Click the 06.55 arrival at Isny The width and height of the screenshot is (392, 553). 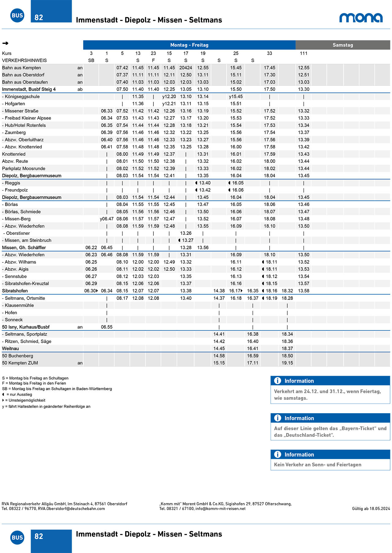[x=107, y=327]
